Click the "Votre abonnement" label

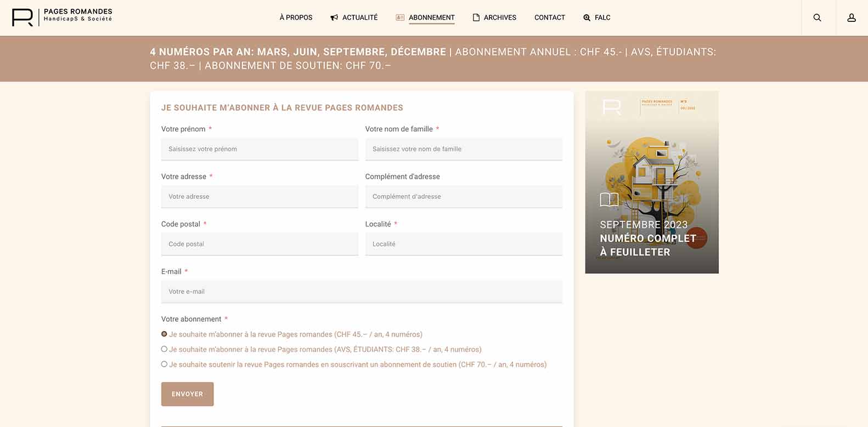(x=191, y=319)
